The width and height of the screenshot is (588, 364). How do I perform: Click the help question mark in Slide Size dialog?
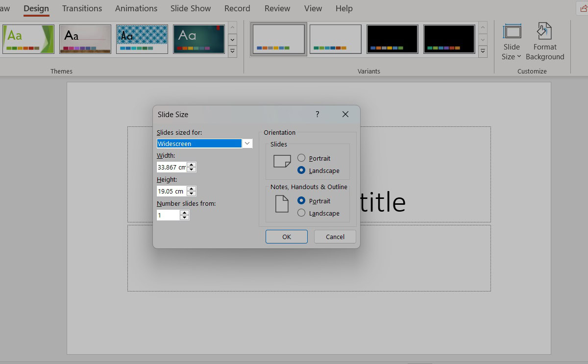click(x=317, y=114)
